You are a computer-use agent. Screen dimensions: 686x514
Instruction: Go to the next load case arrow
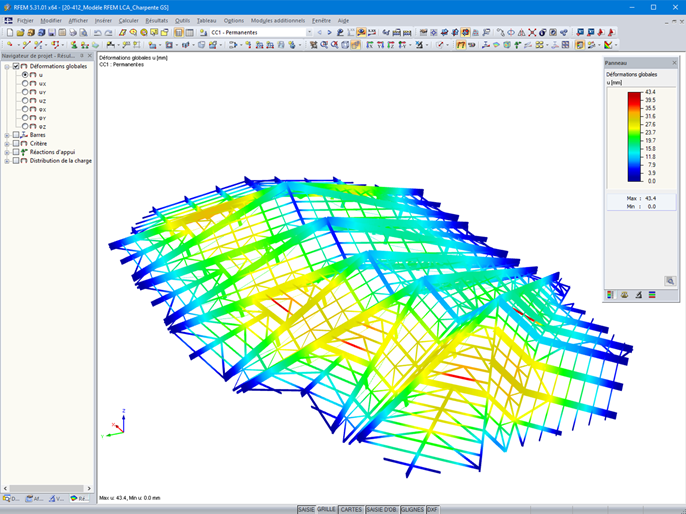[x=329, y=32]
